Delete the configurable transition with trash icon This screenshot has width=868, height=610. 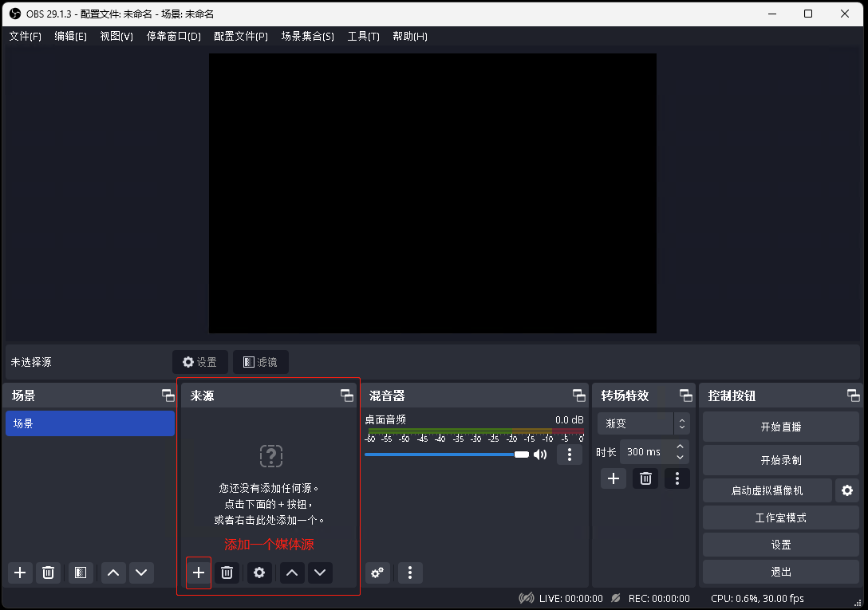645,478
